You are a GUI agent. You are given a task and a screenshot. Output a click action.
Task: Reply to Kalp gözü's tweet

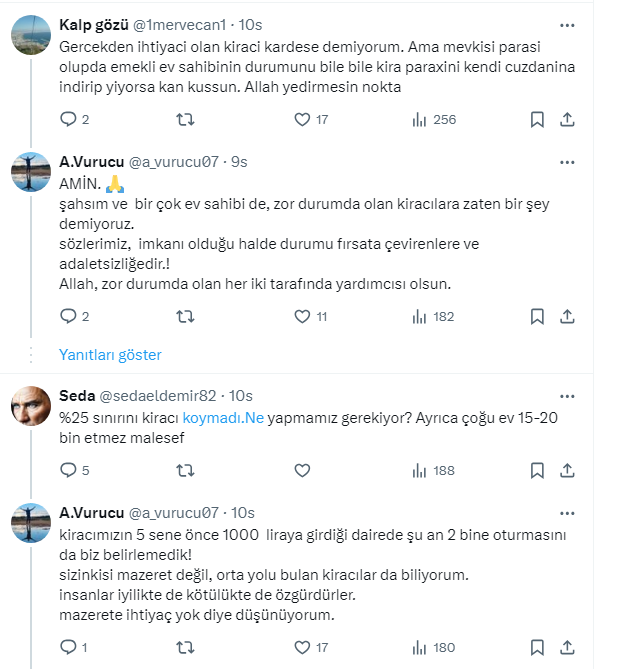coord(68,120)
